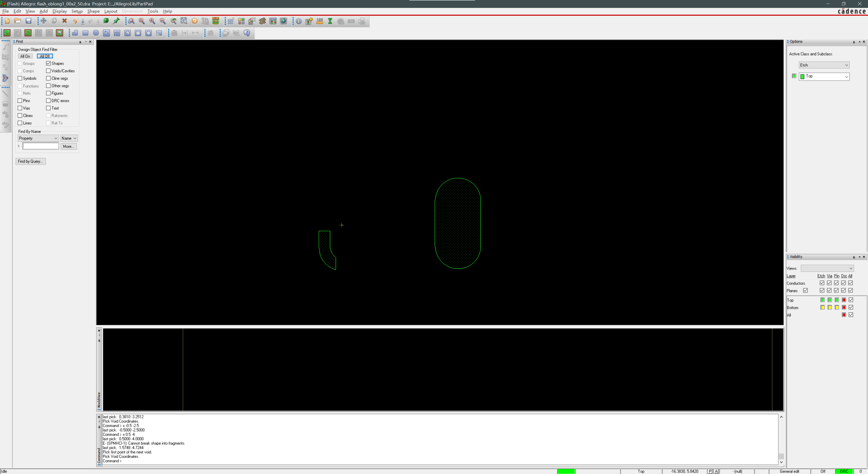The width and height of the screenshot is (868, 474).
Task: Click Find by Query button
Action: coord(30,161)
